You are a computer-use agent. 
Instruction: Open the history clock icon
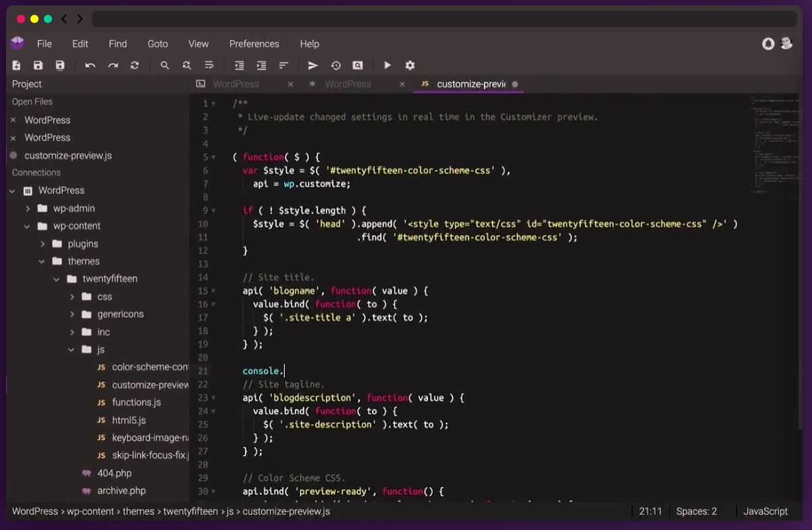pos(335,65)
